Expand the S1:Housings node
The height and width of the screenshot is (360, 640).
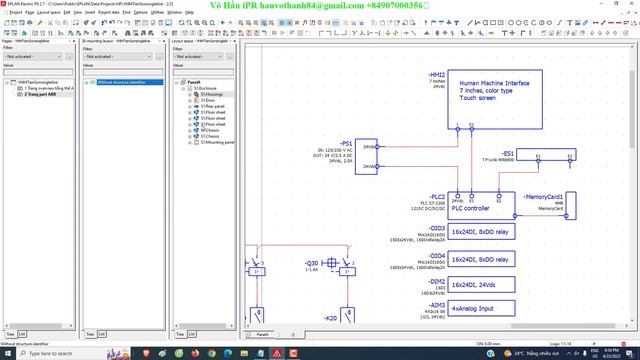[x=190, y=94]
